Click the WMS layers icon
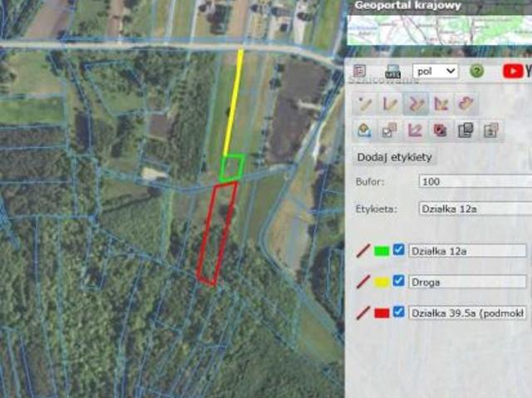The height and width of the screenshot is (398, 532). (393, 71)
